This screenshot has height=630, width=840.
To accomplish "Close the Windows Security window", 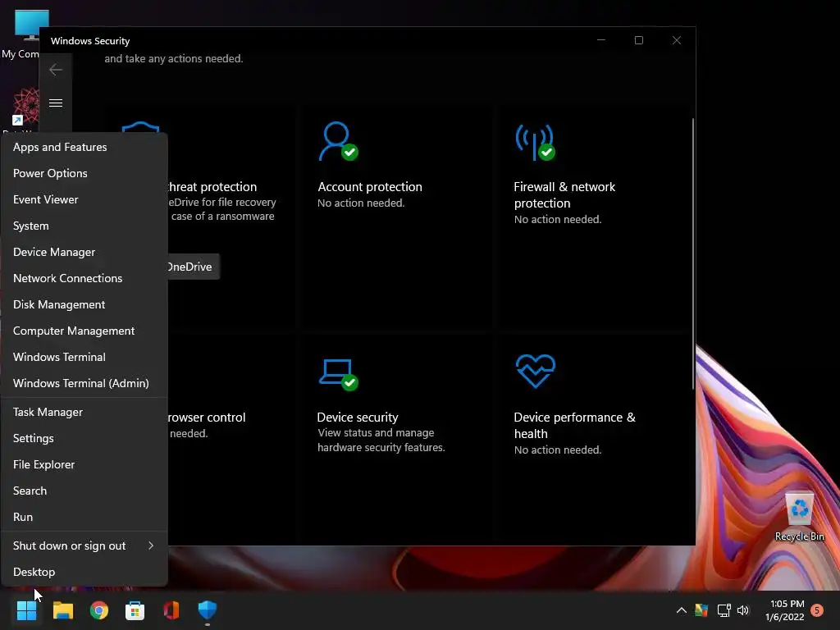I will pyautogui.click(x=677, y=40).
